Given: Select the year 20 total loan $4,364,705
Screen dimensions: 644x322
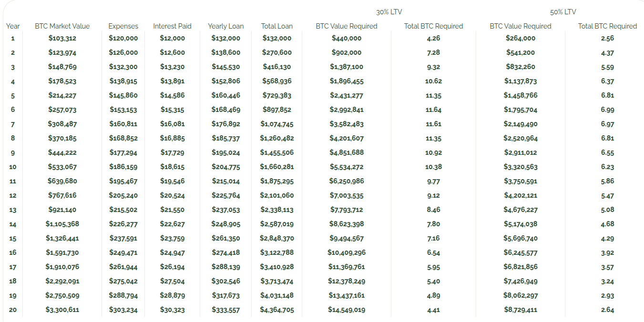Looking at the screenshot, I should 277,310.
